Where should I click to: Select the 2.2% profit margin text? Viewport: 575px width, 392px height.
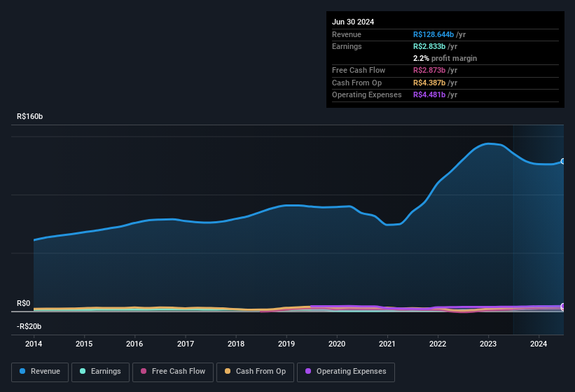(x=445, y=58)
